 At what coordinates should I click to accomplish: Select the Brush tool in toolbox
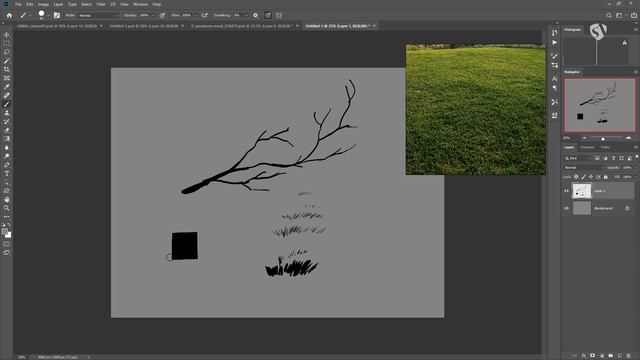[7, 104]
